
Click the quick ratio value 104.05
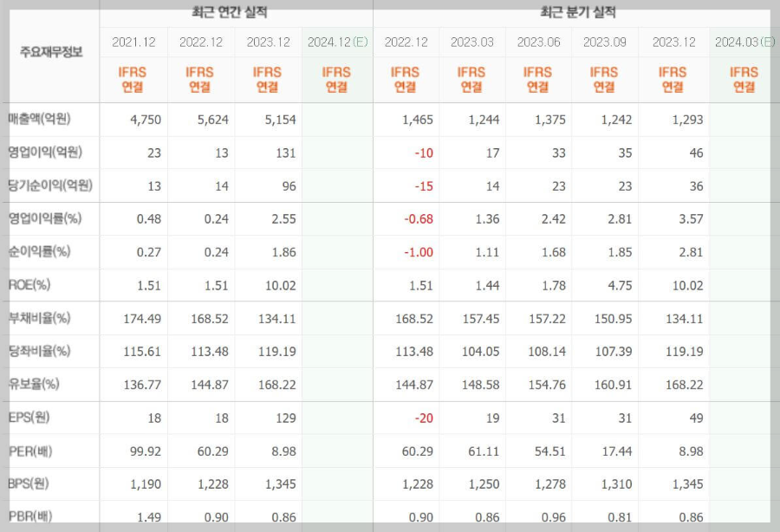point(480,352)
